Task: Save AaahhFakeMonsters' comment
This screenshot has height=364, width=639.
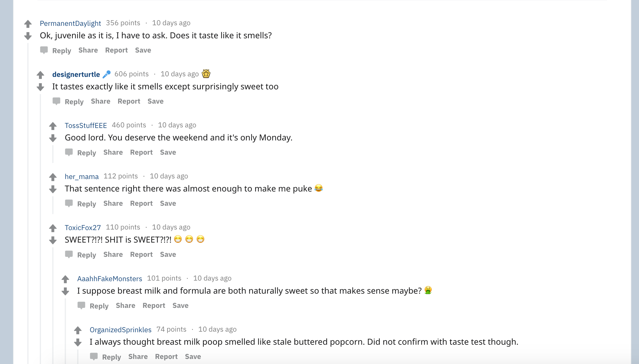Action: pos(180,306)
